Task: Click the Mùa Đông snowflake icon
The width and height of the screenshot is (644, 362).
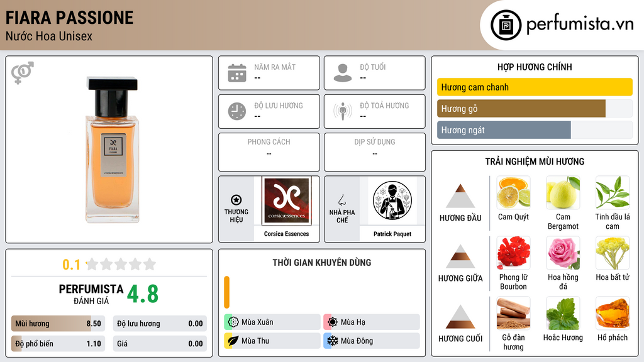Action: 333,341
